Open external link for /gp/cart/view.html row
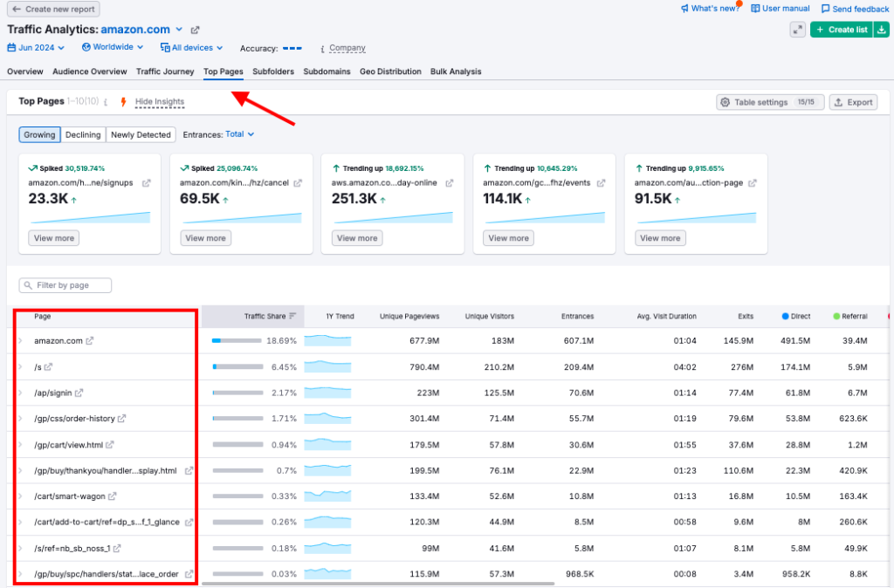The image size is (894, 588). tap(109, 445)
